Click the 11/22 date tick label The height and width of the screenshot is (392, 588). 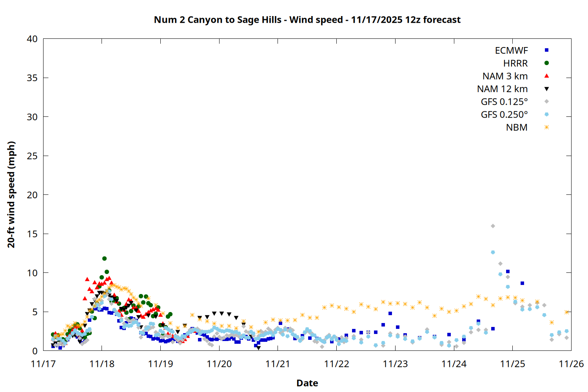point(336,364)
